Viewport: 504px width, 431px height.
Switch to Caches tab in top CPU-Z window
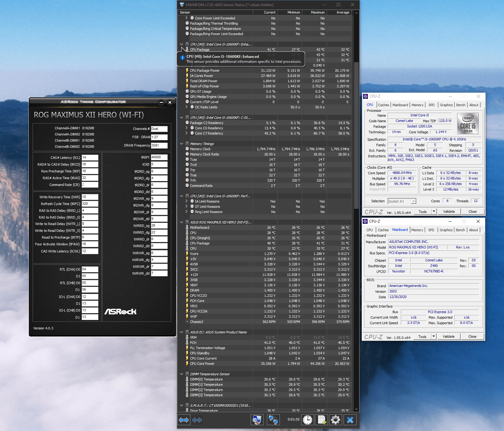coord(383,105)
